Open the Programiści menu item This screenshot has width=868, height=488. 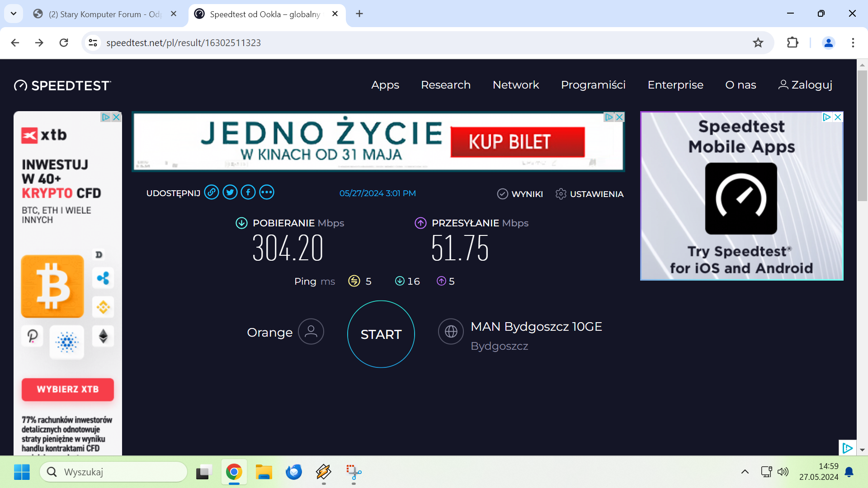593,85
